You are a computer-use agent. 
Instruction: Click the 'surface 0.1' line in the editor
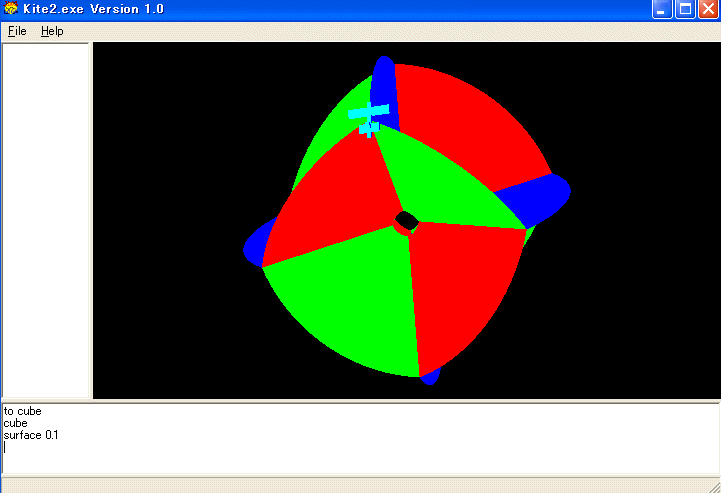click(x=31, y=435)
